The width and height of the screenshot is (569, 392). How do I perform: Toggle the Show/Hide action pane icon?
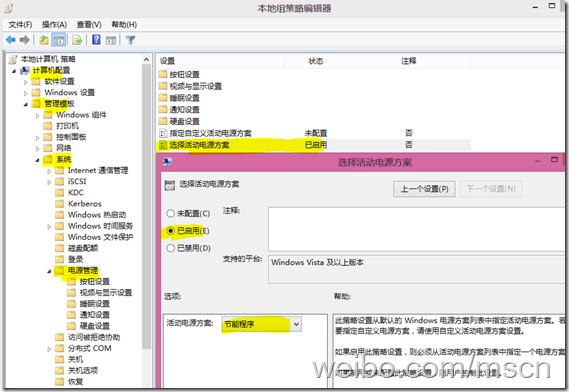click(111, 40)
